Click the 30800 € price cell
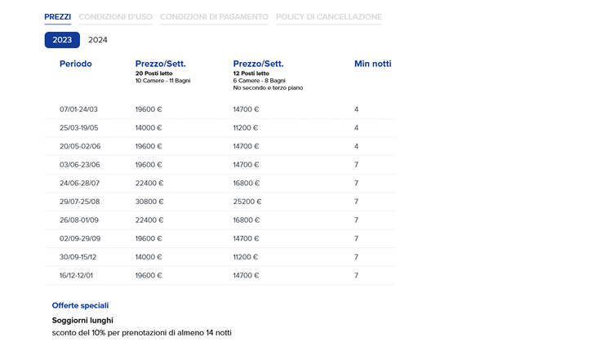 [149, 202]
